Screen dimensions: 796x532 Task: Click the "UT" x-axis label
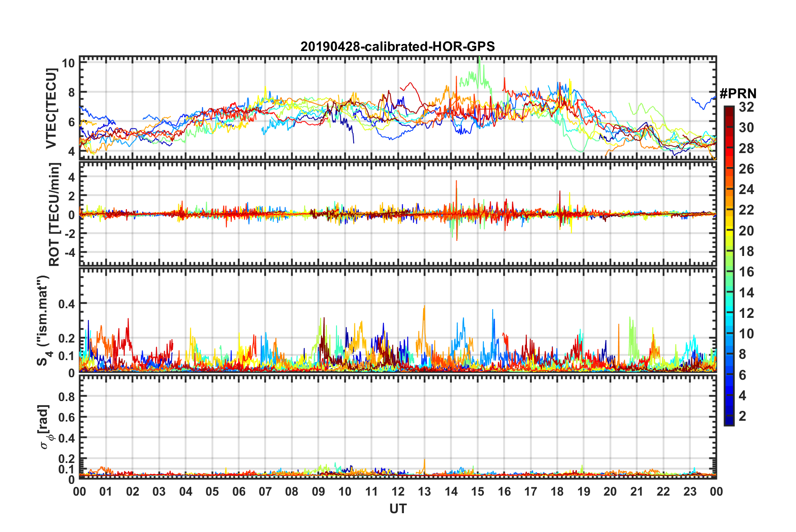[x=398, y=509]
